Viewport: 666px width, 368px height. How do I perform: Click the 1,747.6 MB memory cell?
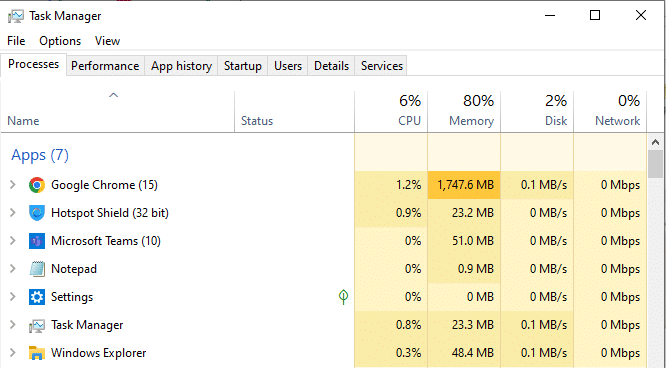pos(464,185)
